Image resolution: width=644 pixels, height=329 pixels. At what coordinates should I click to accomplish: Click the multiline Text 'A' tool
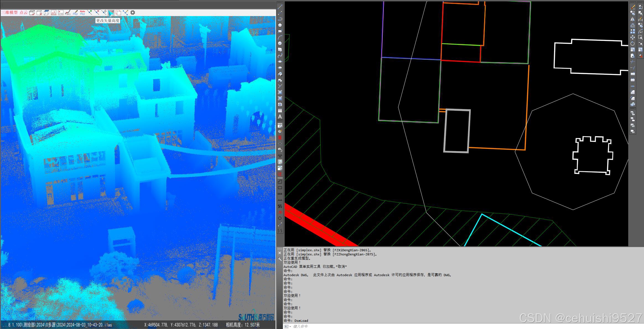coord(280,117)
